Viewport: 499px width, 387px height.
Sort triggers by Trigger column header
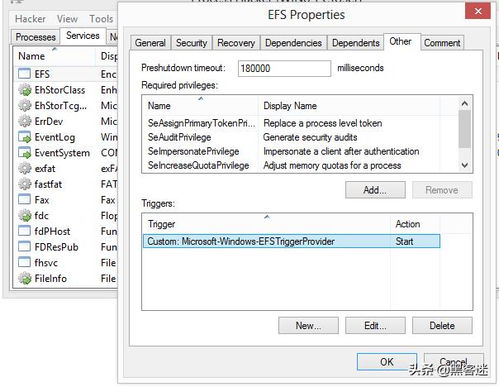point(267,224)
